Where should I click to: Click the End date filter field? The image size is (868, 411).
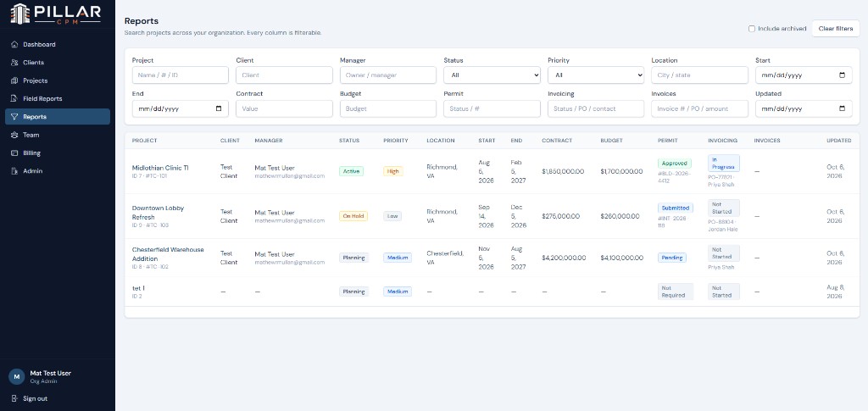[x=180, y=108]
